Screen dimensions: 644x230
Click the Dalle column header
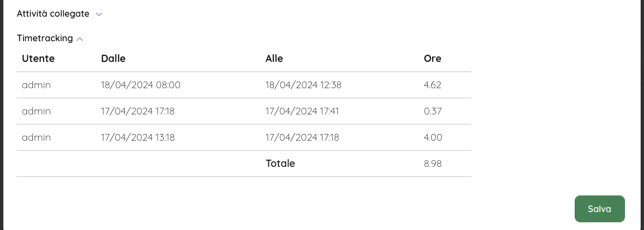point(113,58)
